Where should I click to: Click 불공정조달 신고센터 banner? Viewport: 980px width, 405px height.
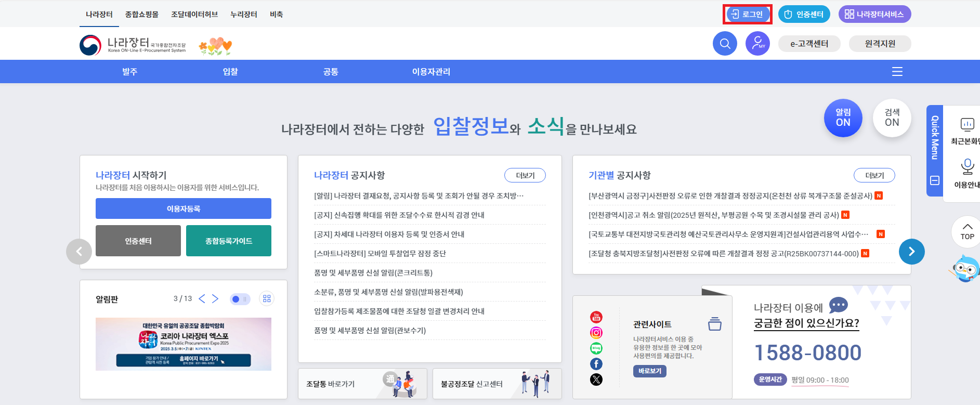click(497, 384)
